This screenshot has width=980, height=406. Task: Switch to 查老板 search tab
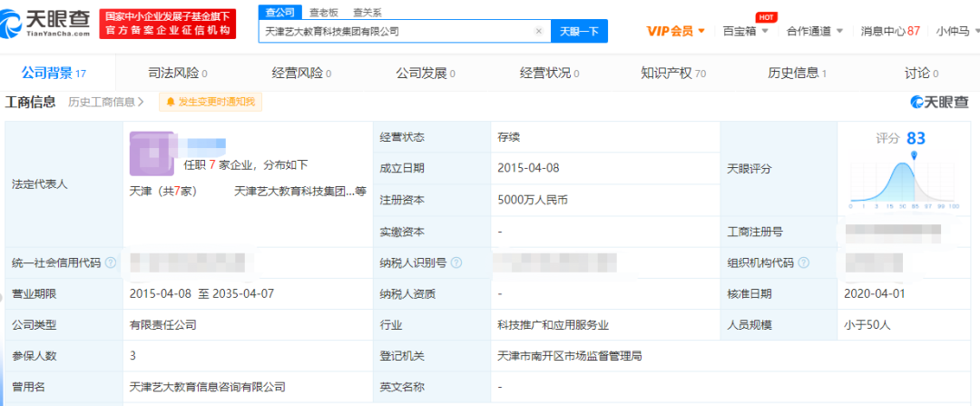click(324, 12)
